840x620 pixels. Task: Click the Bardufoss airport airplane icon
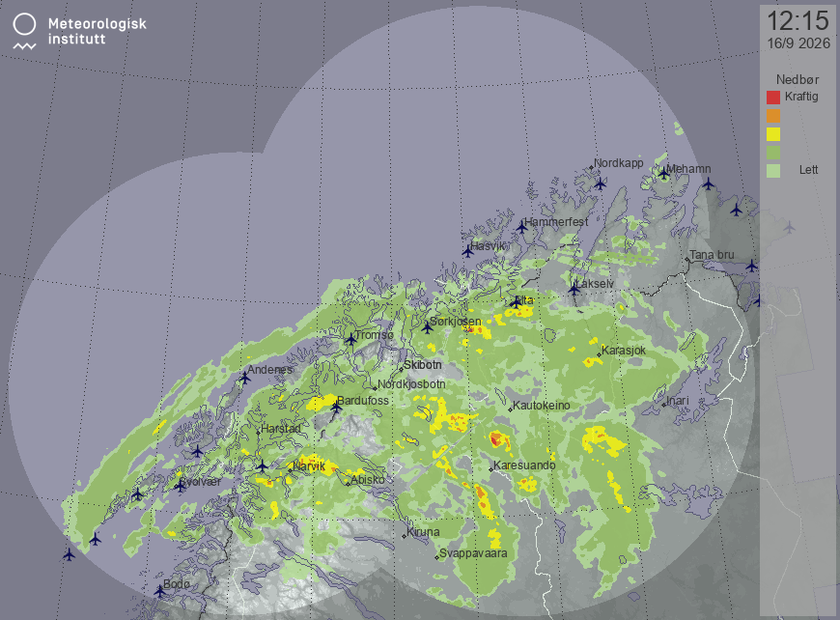(336, 408)
